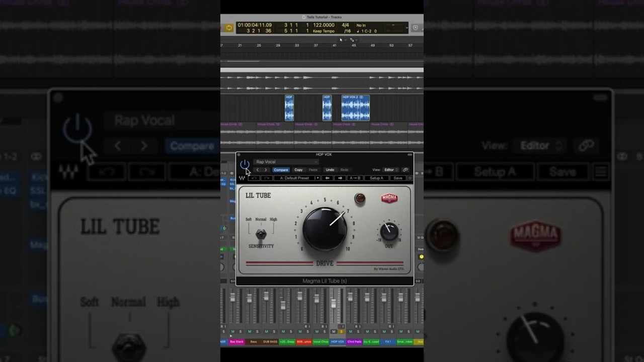Screen dimensions: 644x362
Task: Click the Waves logo icon
Action: pyautogui.click(x=242, y=178)
